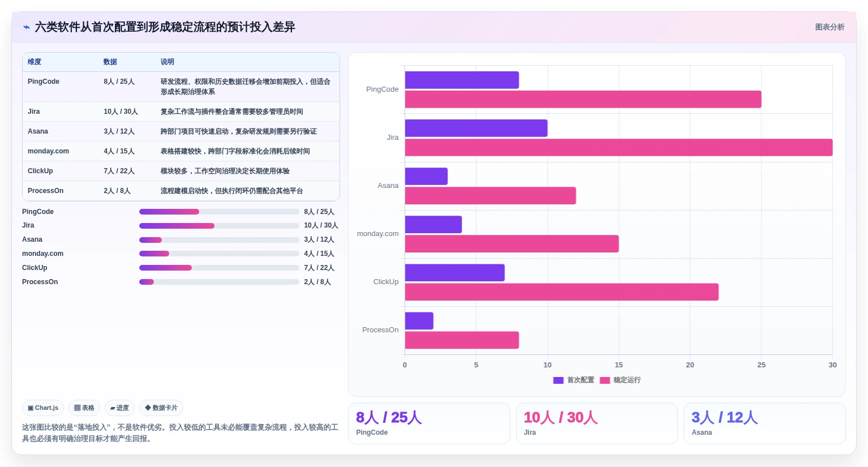Viewport: 868px width, 467px height.
Task: Click the ClickUp progress bar
Action: click(x=219, y=268)
